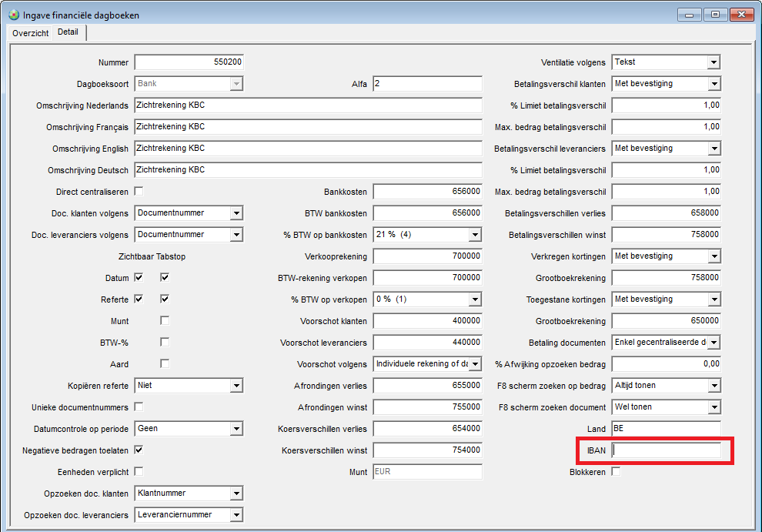Expand the Kopiëren referte dropdown
This screenshot has width=762, height=532.
coord(236,386)
